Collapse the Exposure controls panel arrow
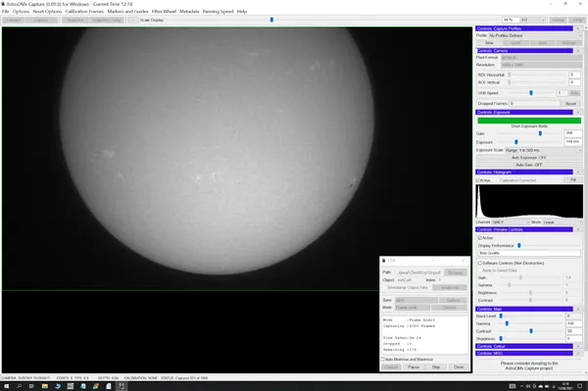Image resolution: width=588 pixels, height=391 pixels. pyautogui.click(x=578, y=112)
